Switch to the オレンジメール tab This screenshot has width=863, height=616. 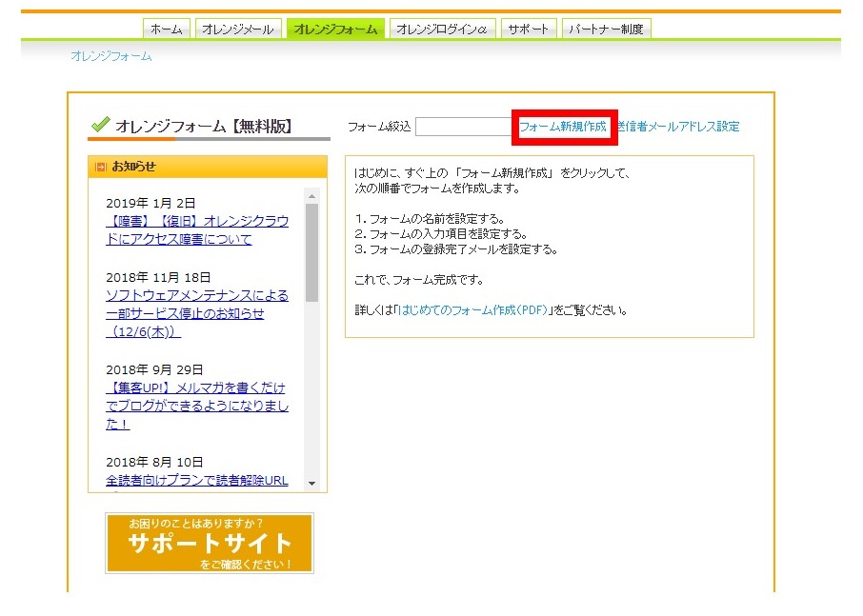(x=238, y=30)
